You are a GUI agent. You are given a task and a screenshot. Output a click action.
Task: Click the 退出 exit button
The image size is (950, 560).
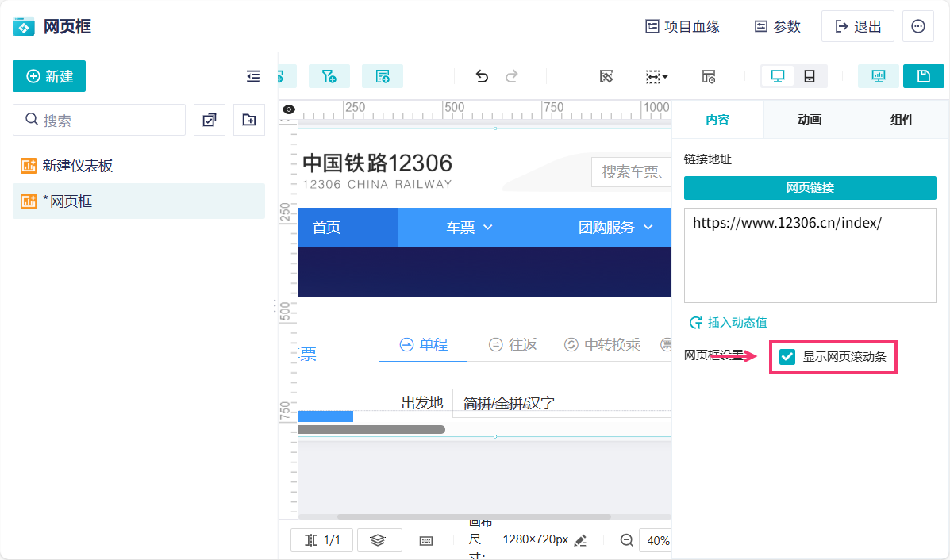pos(858,27)
